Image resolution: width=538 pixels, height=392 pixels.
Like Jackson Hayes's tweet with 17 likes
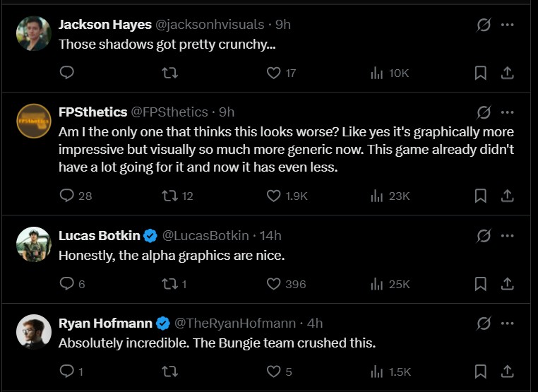point(274,73)
